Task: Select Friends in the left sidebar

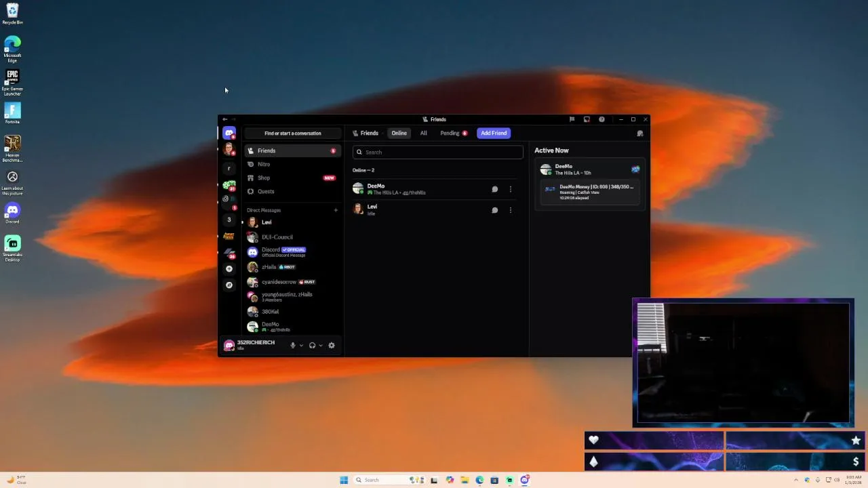Action: click(293, 150)
